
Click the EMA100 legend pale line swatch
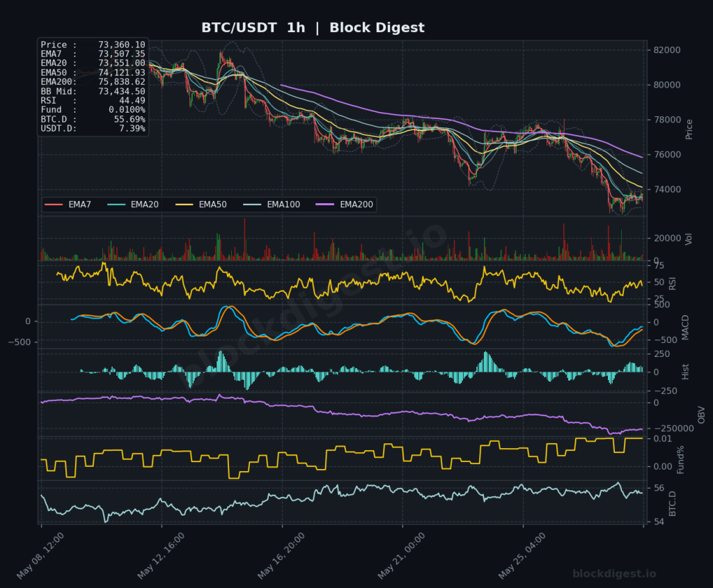click(x=252, y=205)
